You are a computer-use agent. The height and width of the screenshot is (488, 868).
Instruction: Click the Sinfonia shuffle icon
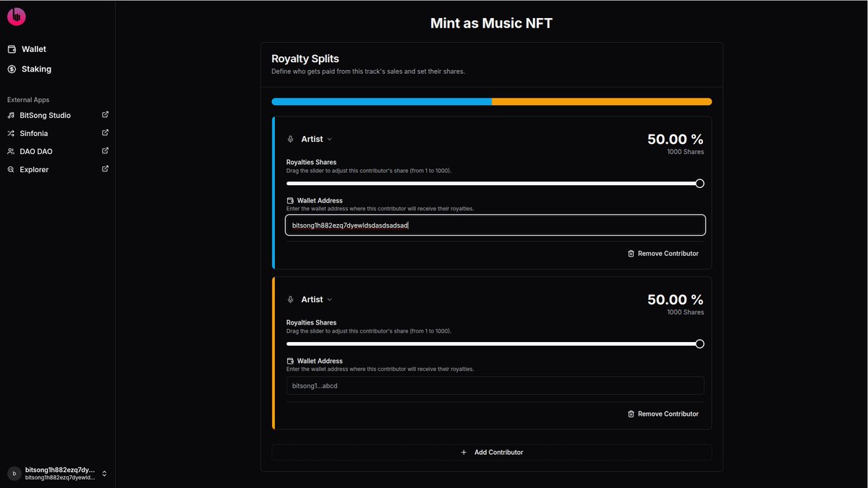coord(11,134)
